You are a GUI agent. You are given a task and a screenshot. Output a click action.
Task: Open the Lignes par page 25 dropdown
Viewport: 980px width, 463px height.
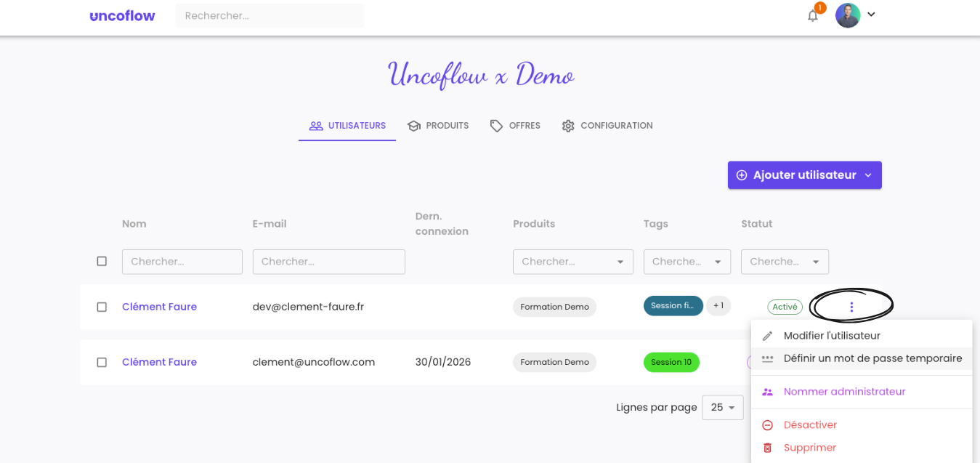722,408
